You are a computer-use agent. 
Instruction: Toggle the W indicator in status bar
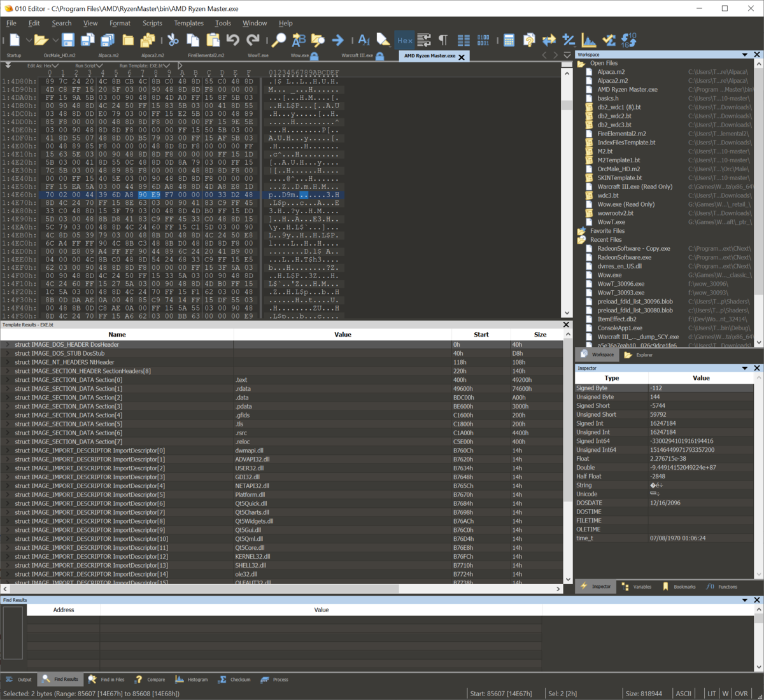tap(725, 694)
